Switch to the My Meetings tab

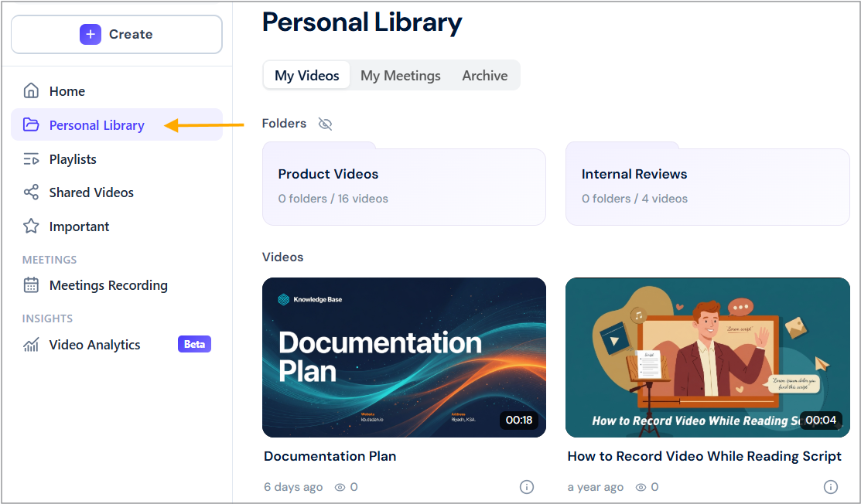coord(400,75)
